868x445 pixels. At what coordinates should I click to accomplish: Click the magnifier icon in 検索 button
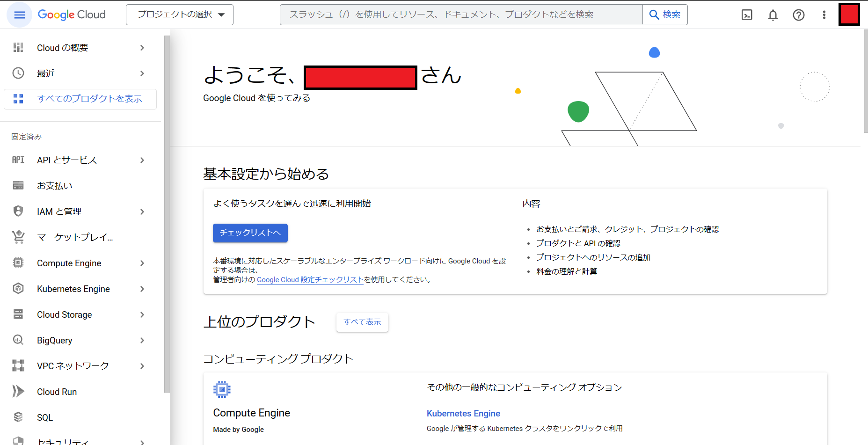[654, 15]
